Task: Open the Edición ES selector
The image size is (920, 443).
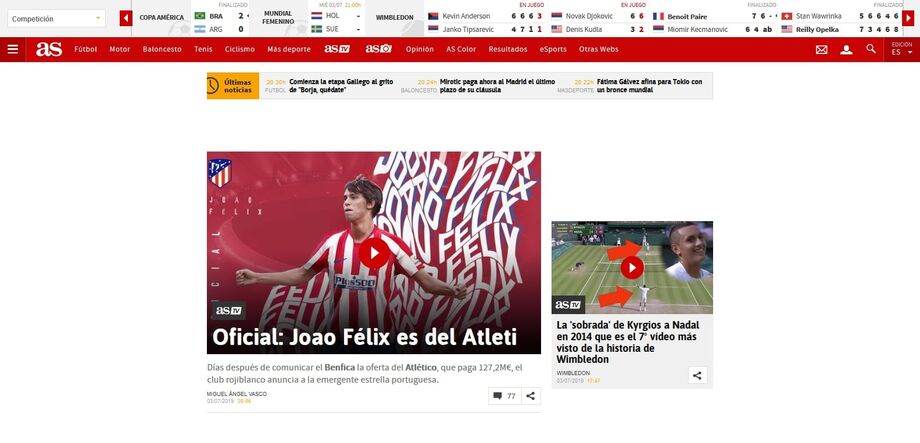Action: [x=902, y=49]
